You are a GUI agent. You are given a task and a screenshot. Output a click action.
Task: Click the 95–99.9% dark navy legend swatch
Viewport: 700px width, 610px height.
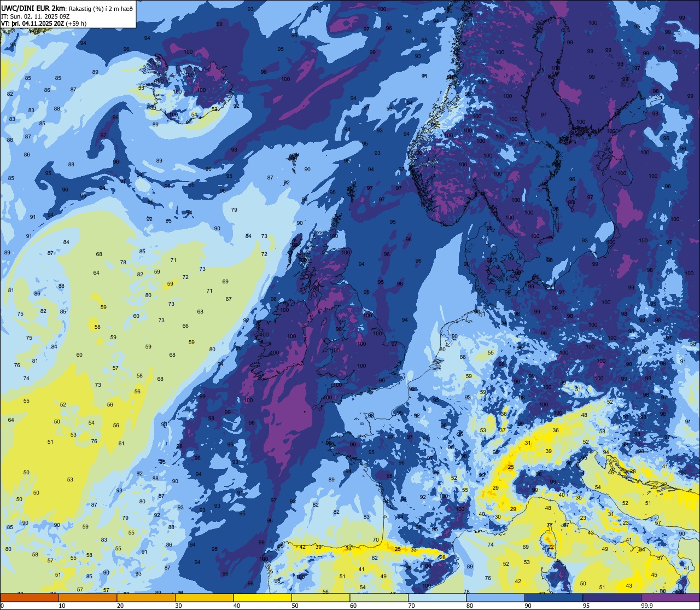click(612, 598)
